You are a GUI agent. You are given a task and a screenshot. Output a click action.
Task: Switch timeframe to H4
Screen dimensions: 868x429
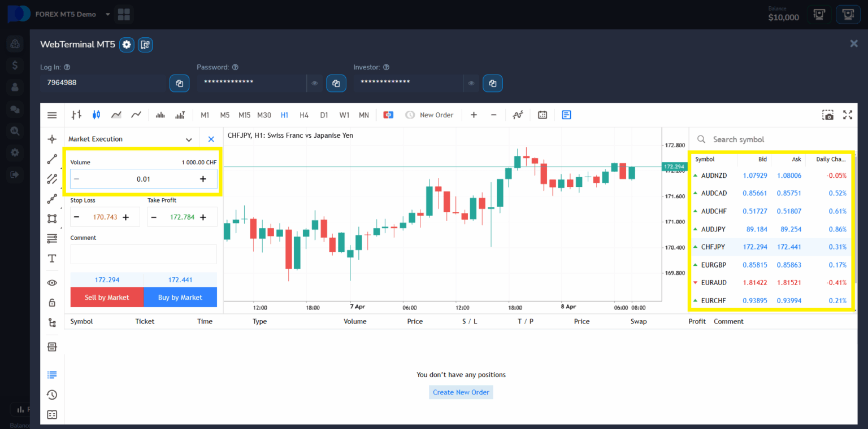[x=304, y=115]
